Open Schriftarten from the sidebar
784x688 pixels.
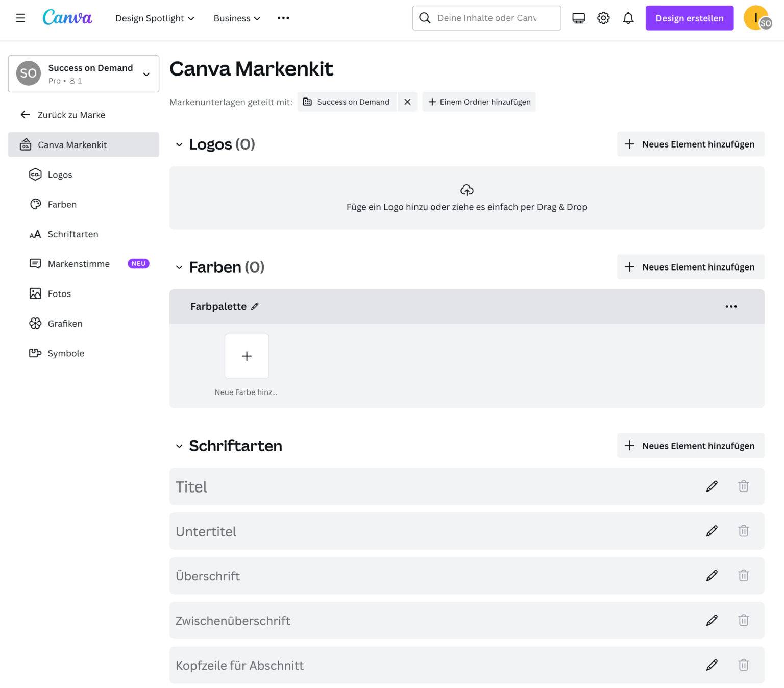(73, 234)
